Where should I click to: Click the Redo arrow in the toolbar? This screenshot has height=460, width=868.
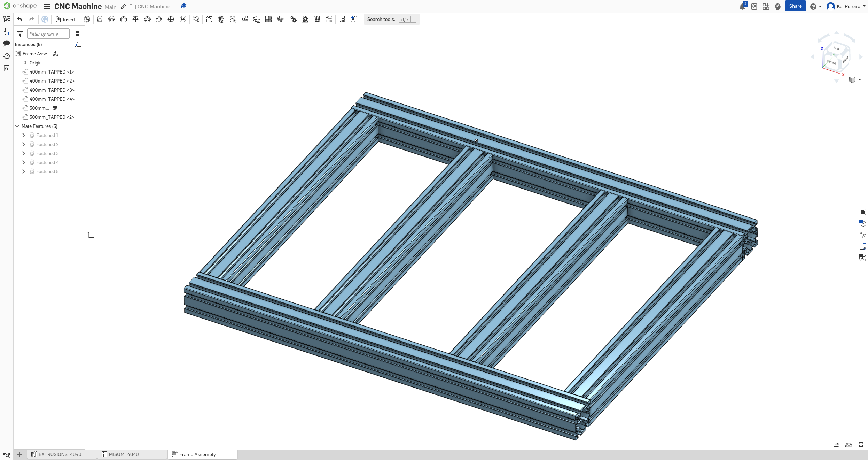point(31,19)
